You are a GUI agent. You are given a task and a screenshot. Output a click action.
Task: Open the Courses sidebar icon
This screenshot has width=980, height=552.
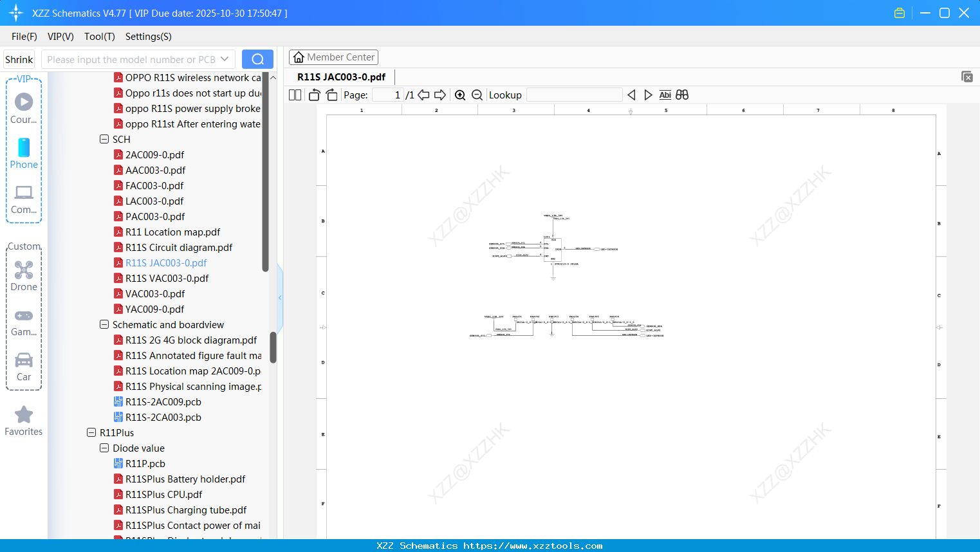click(x=24, y=108)
